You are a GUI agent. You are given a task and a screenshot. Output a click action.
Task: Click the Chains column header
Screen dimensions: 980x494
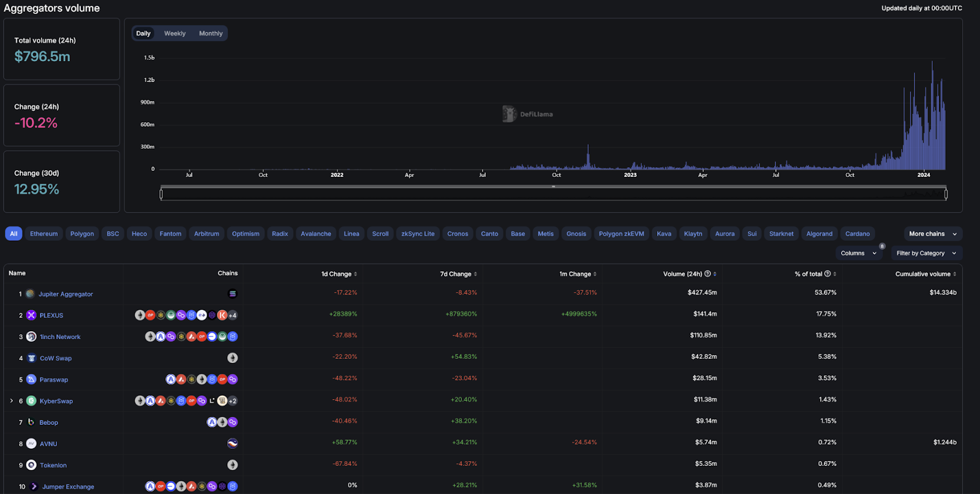pos(228,273)
